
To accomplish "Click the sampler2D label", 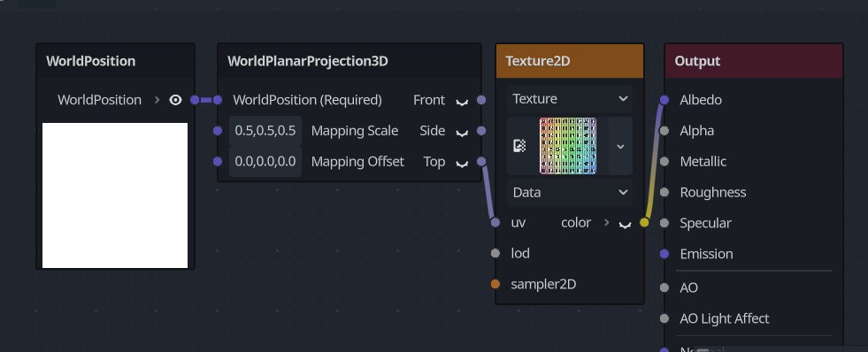I will tap(543, 285).
